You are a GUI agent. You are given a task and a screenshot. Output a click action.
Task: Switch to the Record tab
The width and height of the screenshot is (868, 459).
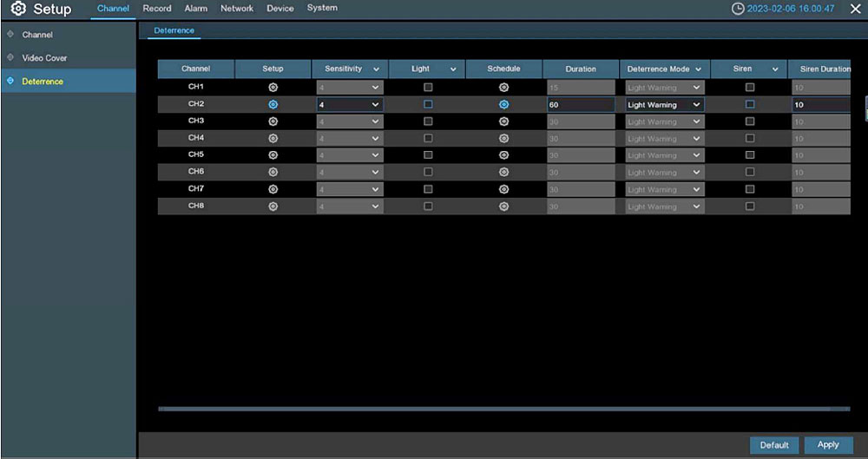(x=156, y=9)
